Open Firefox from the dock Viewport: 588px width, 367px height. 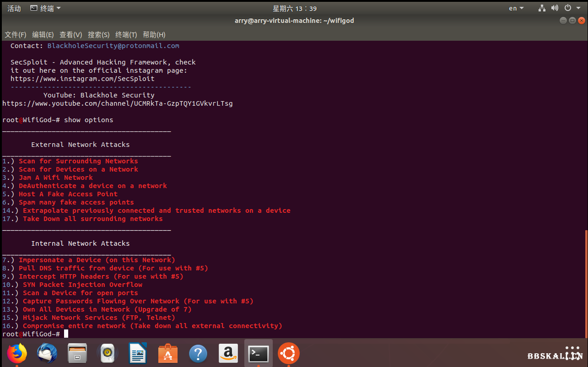click(17, 353)
